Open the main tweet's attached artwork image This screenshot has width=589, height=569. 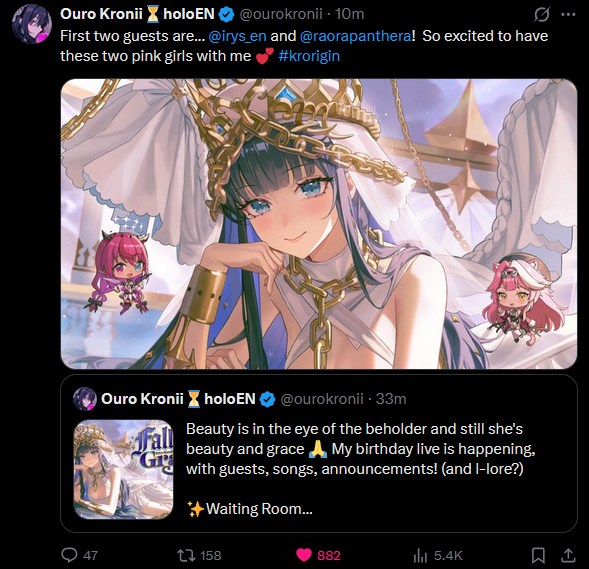(319, 224)
